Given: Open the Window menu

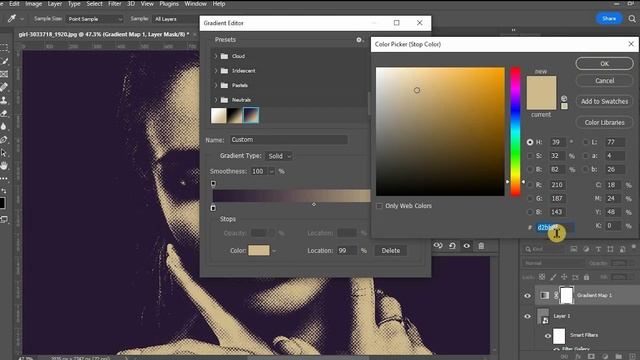Looking at the screenshot, I should 196,4.
